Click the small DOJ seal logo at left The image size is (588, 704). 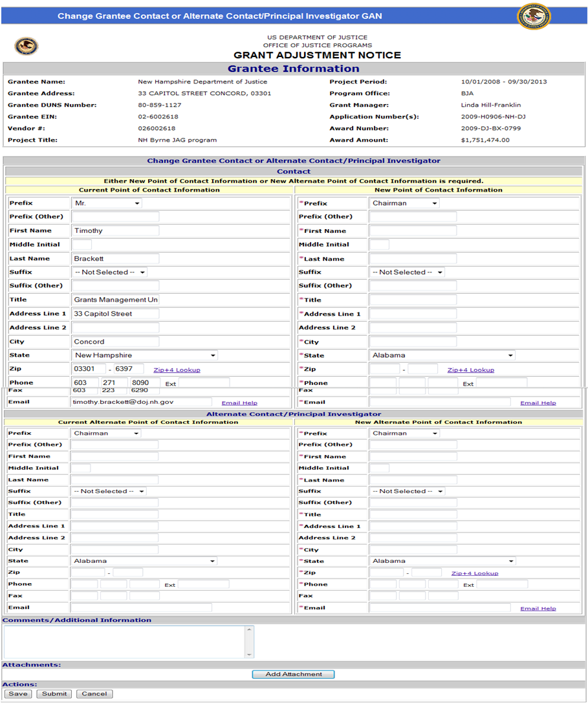[27, 46]
